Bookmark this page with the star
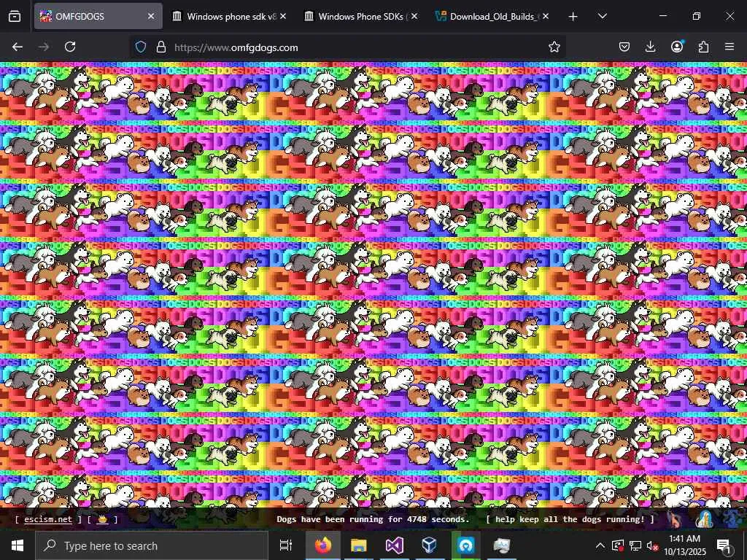 point(554,47)
